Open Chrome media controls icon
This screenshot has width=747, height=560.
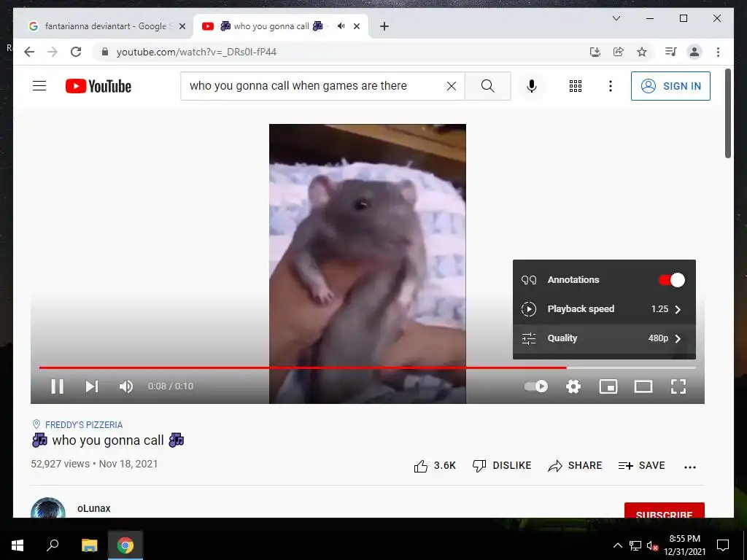tap(671, 52)
